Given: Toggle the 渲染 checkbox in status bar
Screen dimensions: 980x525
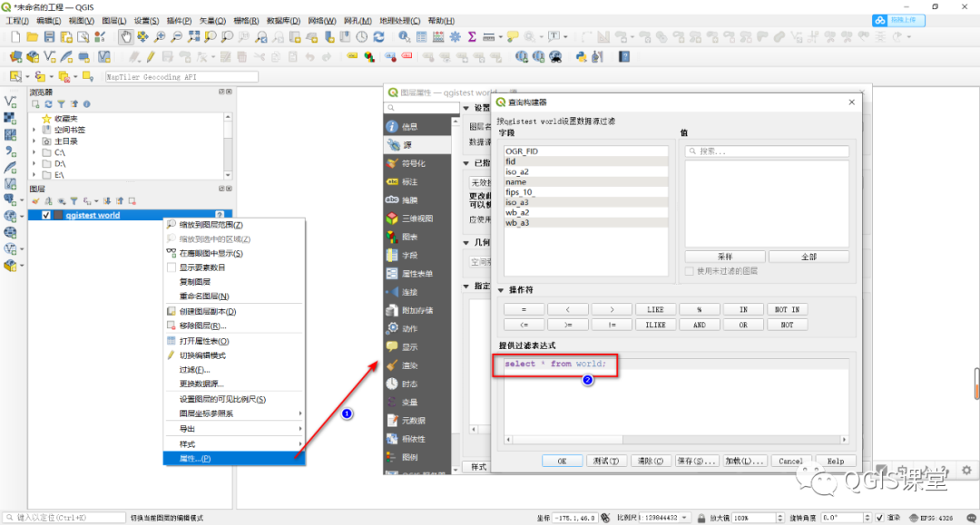Looking at the screenshot, I should [880, 518].
